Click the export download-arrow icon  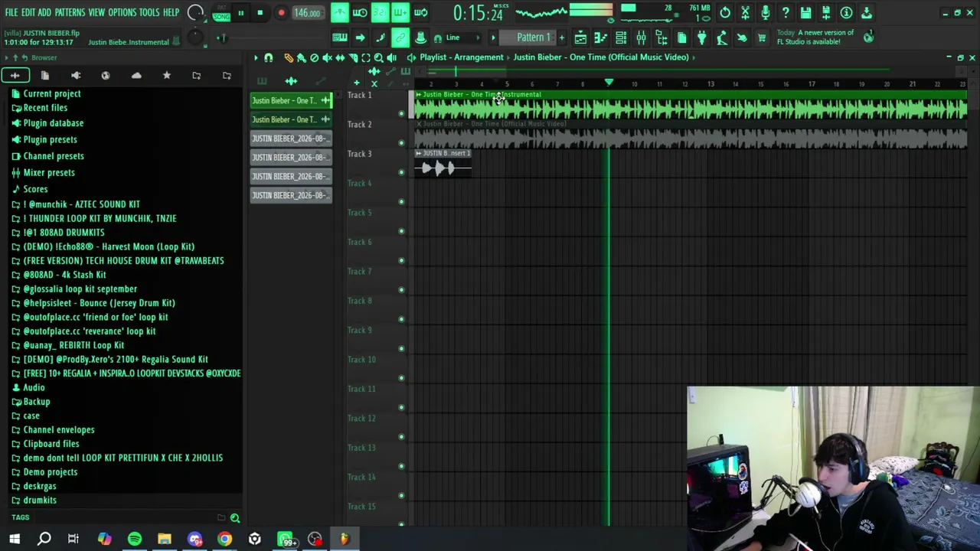(866, 13)
